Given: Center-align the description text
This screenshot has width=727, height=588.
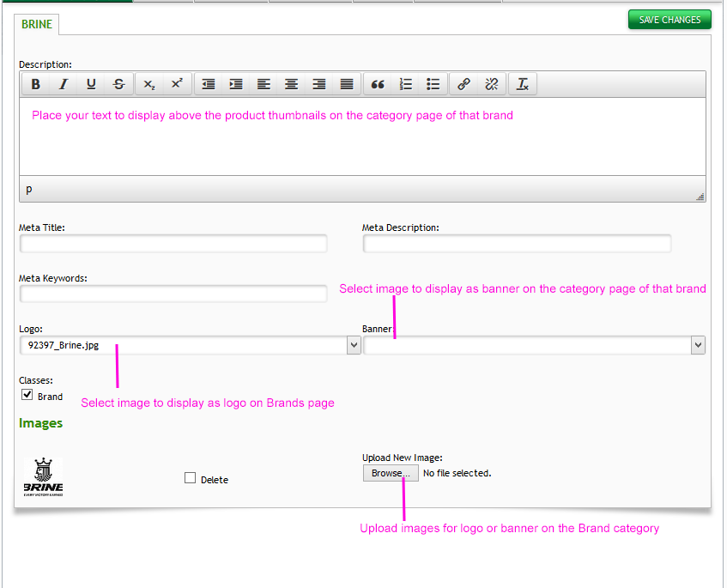Looking at the screenshot, I should [292, 84].
